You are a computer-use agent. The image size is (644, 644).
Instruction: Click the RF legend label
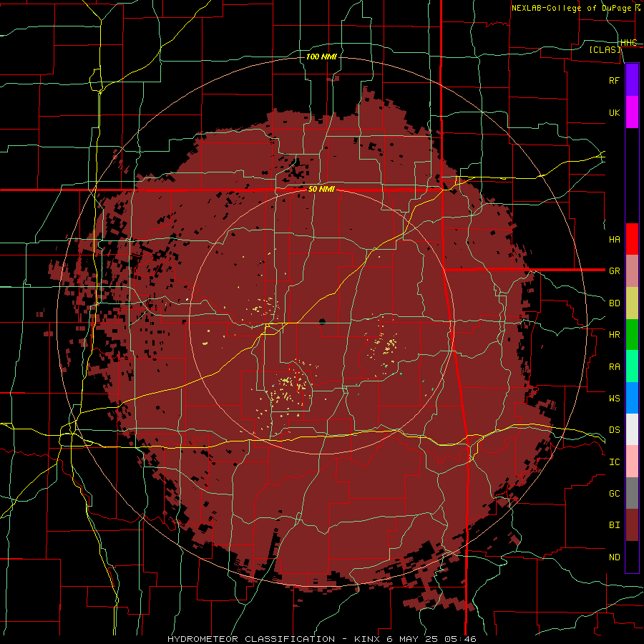point(614,80)
